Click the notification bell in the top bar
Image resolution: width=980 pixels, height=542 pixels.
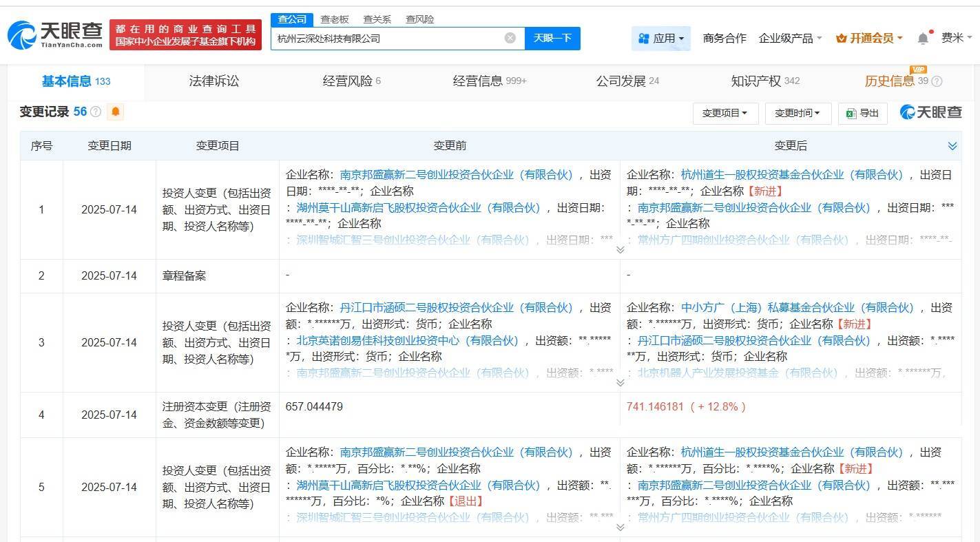[x=923, y=39]
